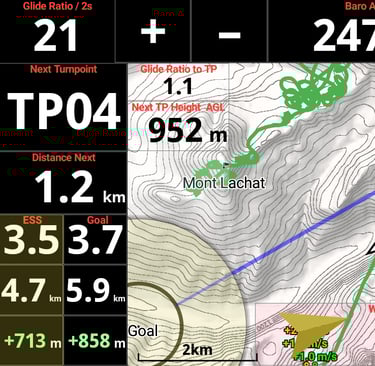
Task: Tap the Next TP Height AGL 952 m box
Action: click(x=179, y=125)
